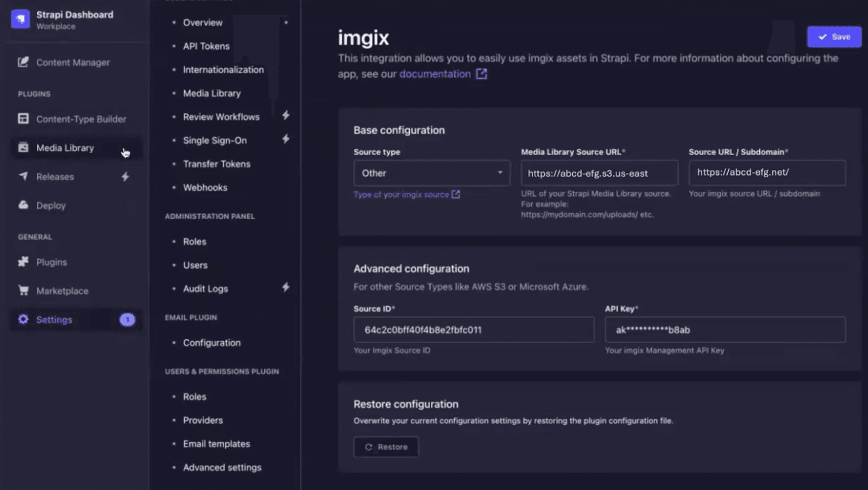Open the Source type dropdown
The width and height of the screenshot is (868, 490).
click(432, 173)
